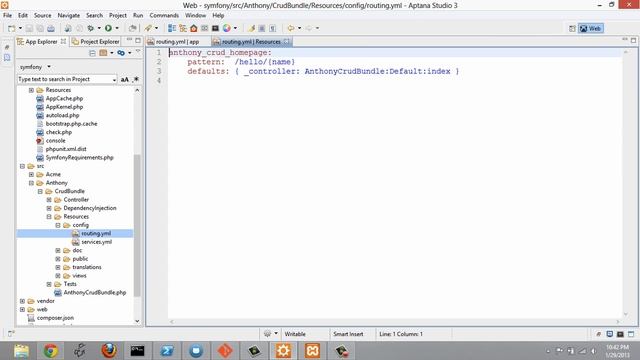Toggle regular expression search icon
Image resolution: width=640 pixels, height=360 pixels.
[x=136, y=79]
